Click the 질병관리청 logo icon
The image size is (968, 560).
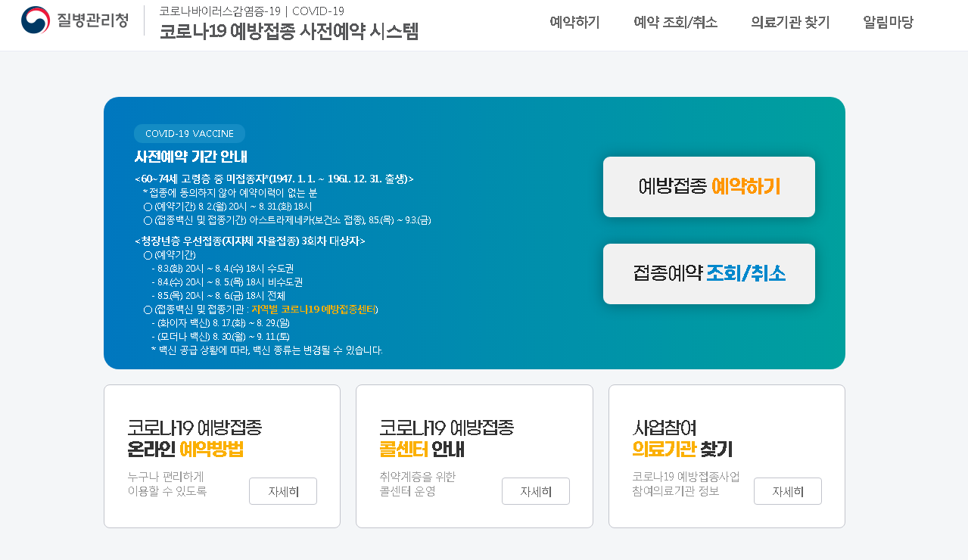pos(36,20)
